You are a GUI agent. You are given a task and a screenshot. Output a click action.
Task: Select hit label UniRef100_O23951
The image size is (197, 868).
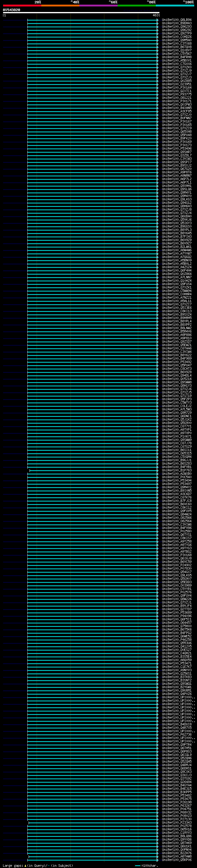(176, 84)
